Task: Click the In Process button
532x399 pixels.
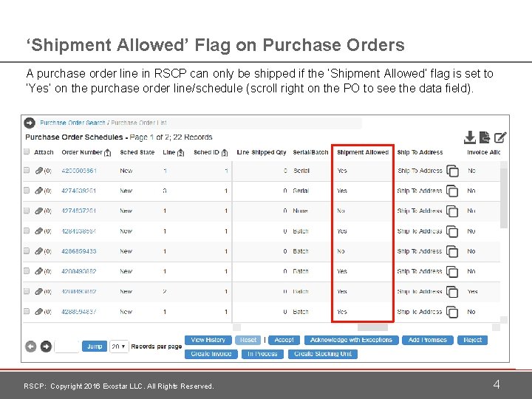Action: (262, 354)
